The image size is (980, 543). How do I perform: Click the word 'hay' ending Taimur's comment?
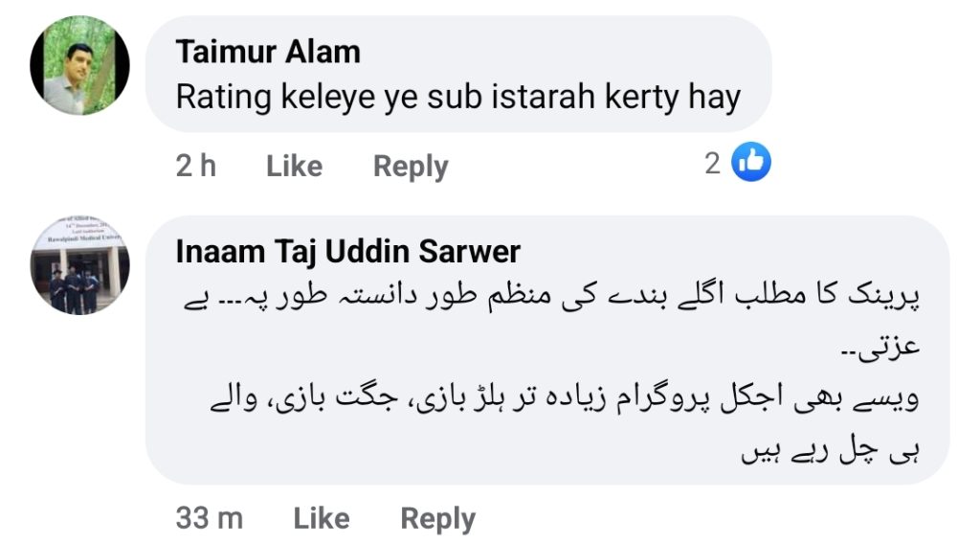tap(714, 99)
